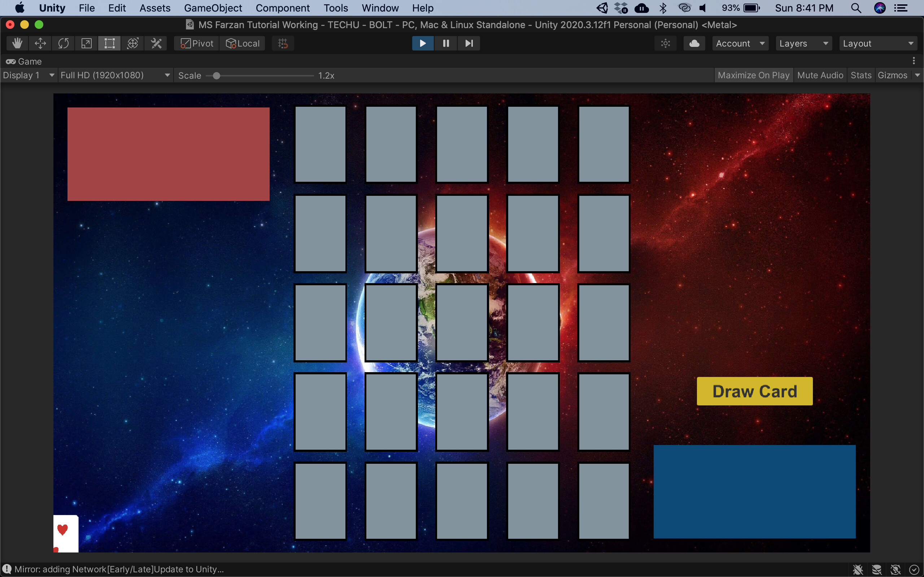Open the Display 1 dropdown

(x=29, y=75)
